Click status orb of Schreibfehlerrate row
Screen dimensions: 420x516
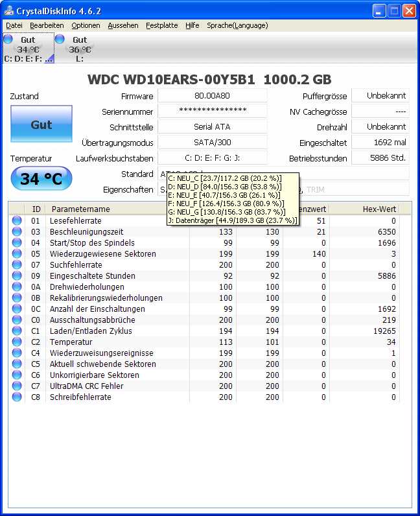pyautogui.click(x=17, y=397)
